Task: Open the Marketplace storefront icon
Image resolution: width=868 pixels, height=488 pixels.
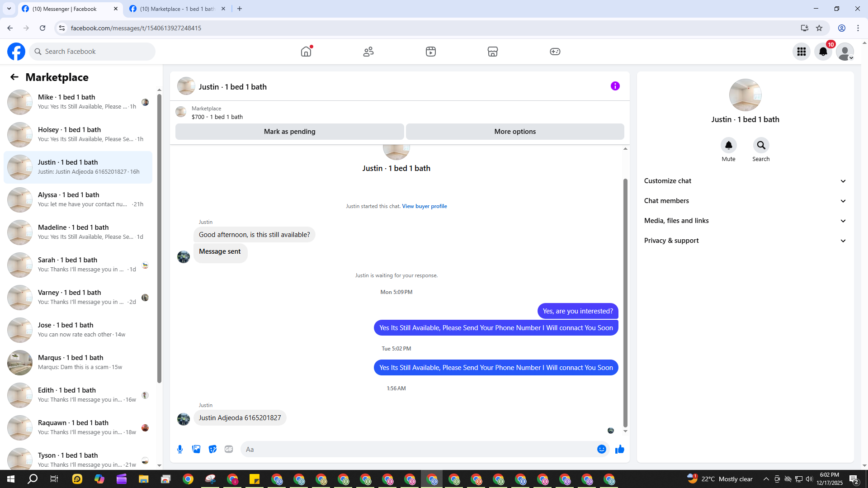Action: click(x=493, y=52)
